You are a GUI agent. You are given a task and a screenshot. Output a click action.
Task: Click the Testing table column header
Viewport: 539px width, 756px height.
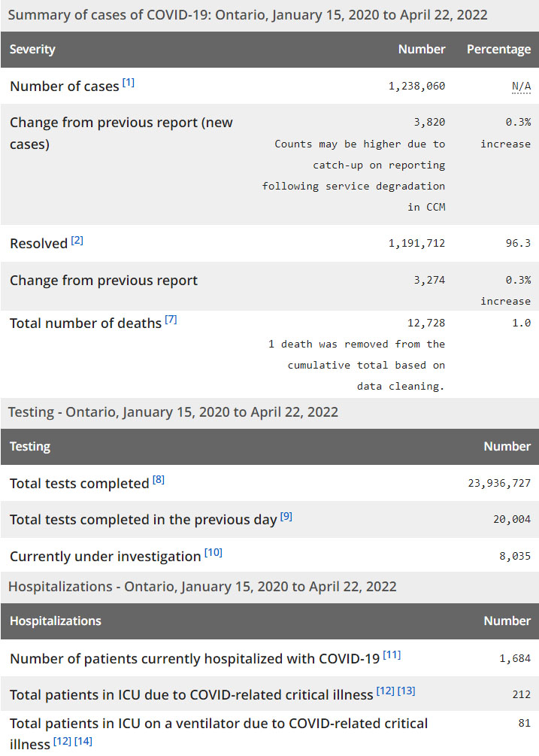29,447
